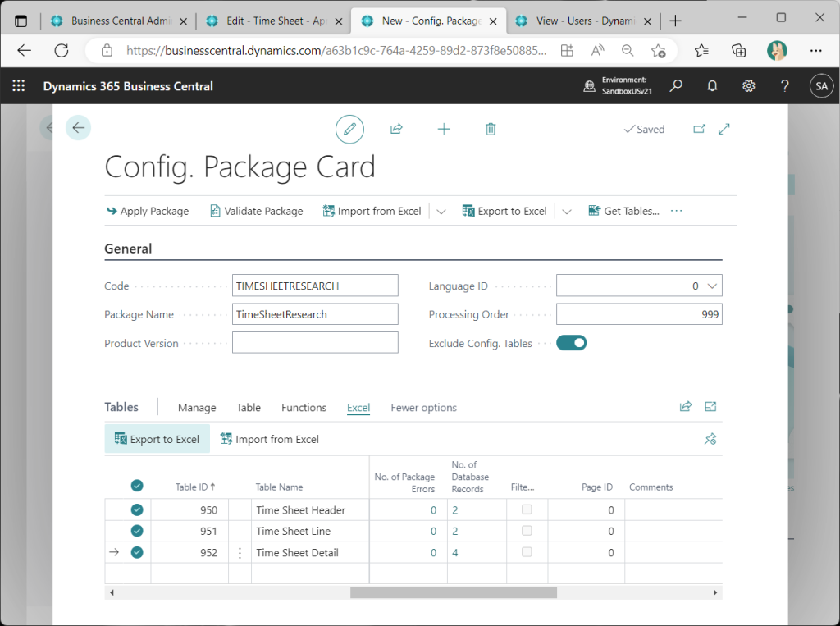Click the left arrow of the horizontal scrollbar

coord(112,592)
